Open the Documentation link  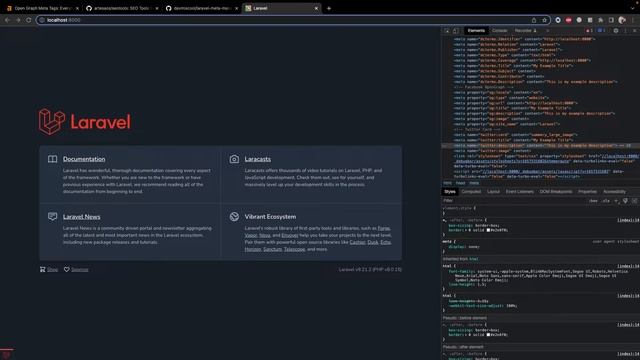coord(84,159)
